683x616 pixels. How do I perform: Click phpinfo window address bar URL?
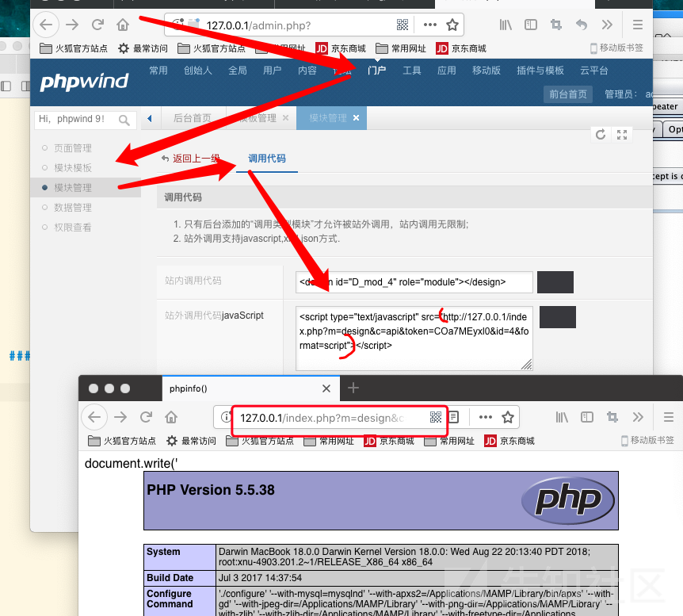coord(322,418)
